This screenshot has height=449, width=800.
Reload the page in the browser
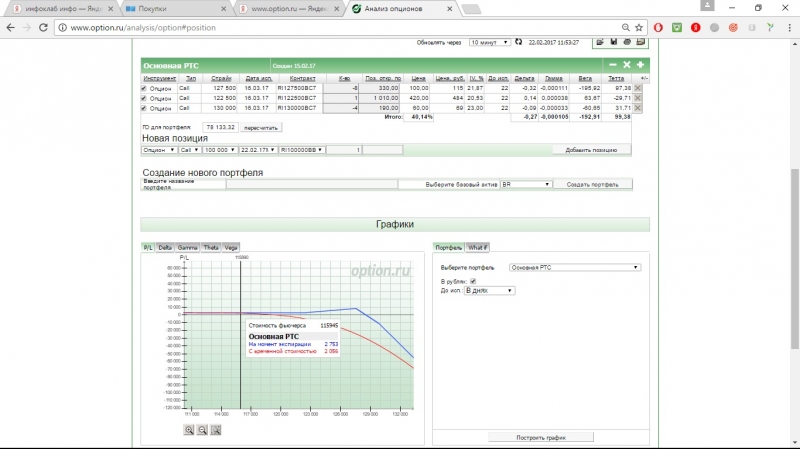(x=43, y=28)
